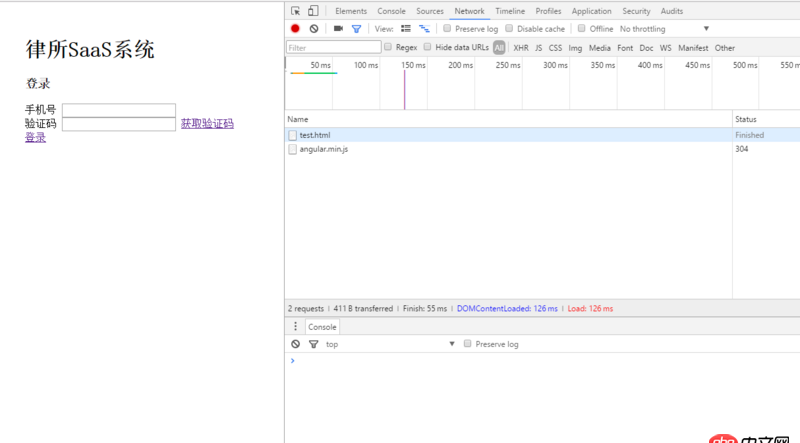Click the 手机号 phone number input field
Image resolution: width=800 pixels, height=443 pixels.
pos(118,110)
